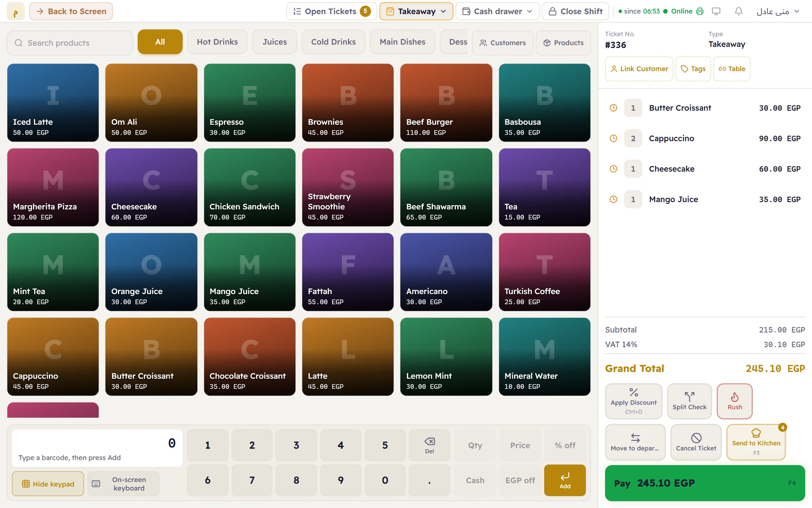Click Link Customer button
The height and width of the screenshot is (508, 812).
click(x=639, y=69)
